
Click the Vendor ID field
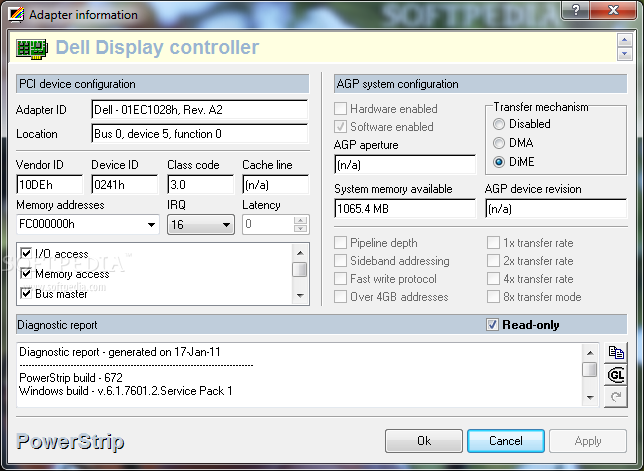point(49,185)
